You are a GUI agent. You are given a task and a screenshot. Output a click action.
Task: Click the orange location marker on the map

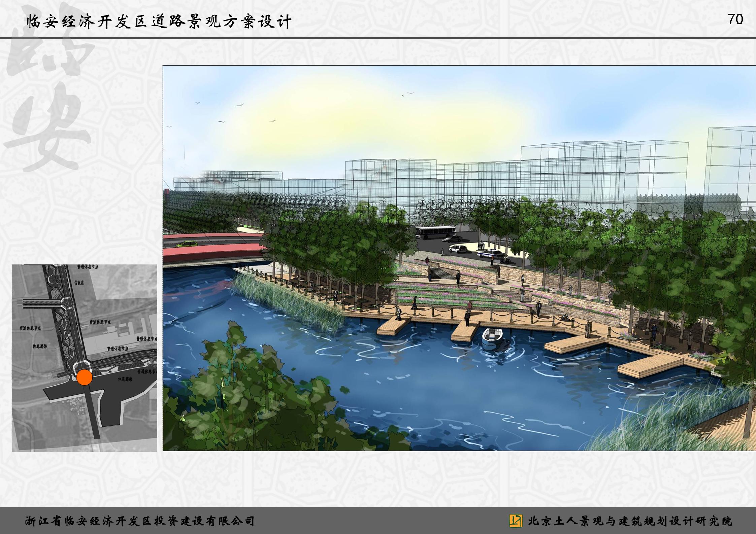[x=84, y=378]
